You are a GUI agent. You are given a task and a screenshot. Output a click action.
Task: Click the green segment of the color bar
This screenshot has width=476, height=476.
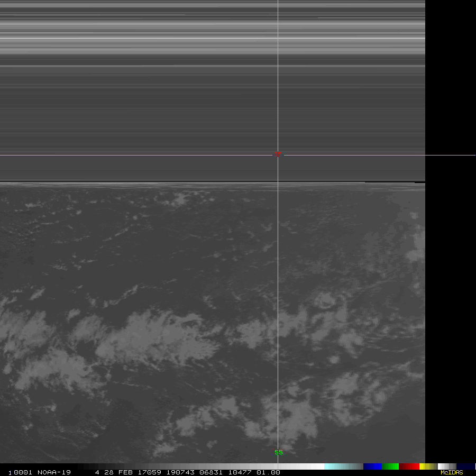(x=390, y=466)
